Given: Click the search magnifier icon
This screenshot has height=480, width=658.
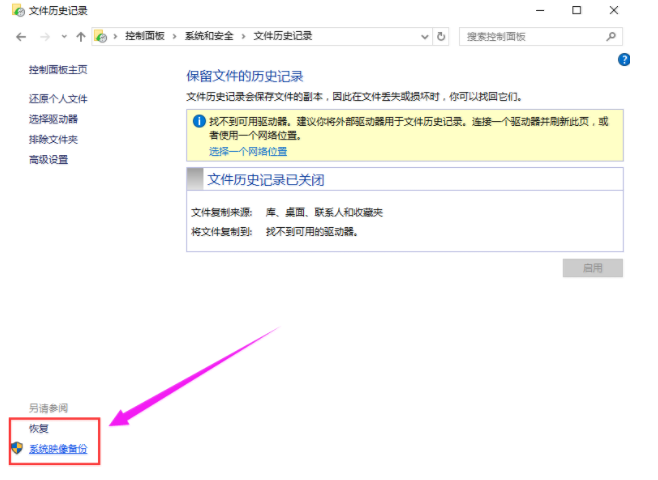Looking at the screenshot, I should [612, 36].
